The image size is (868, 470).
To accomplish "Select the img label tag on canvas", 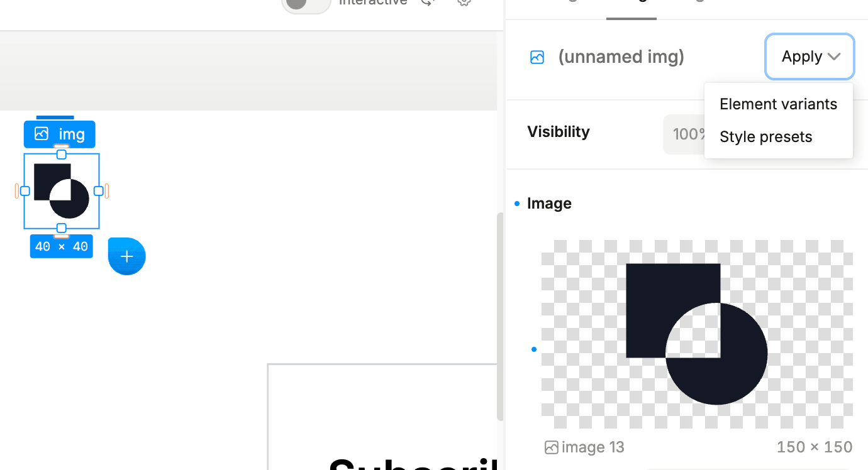I will coord(60,134).
